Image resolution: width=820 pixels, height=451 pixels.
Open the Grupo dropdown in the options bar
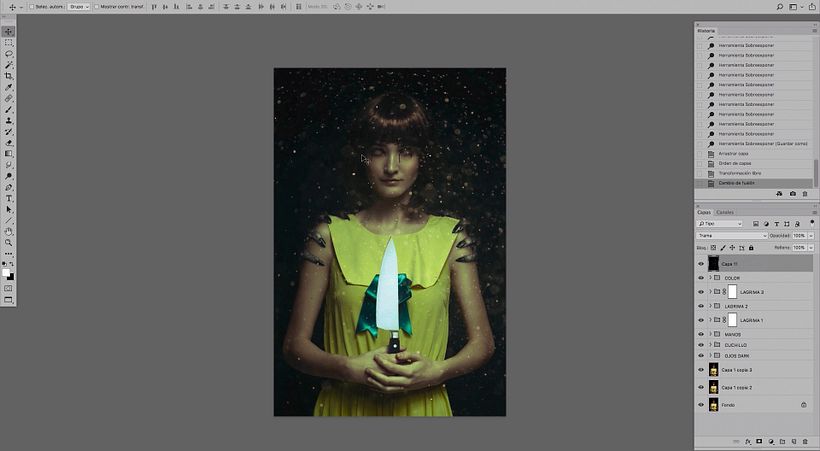pyautogui.click(x=78, y=7)
